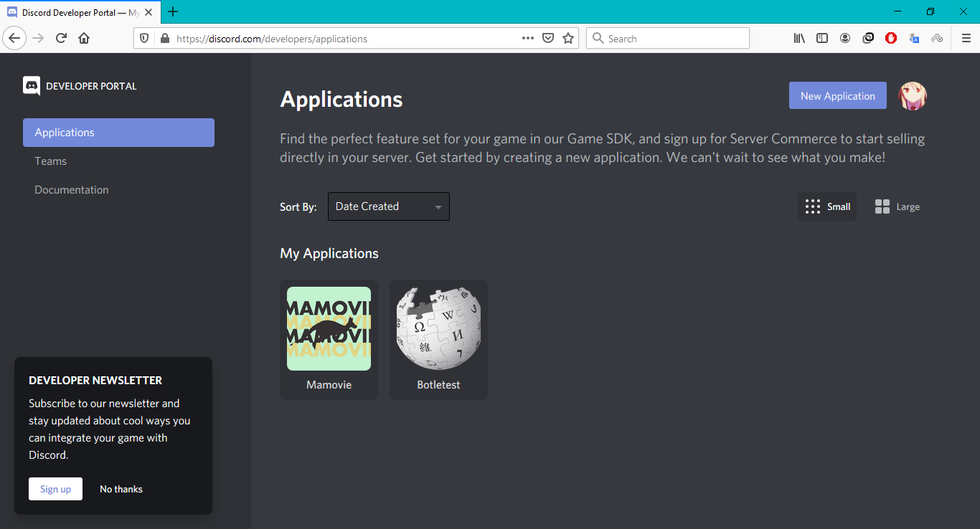Click the red extension icon in toolbar
Screen dimensions: 980x529
(x=891, y=39)
